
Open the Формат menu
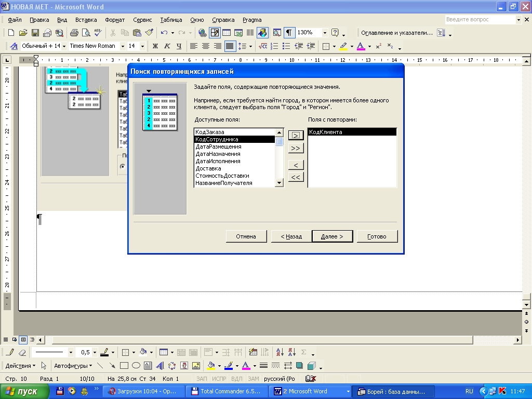click(x=115, y=20)
